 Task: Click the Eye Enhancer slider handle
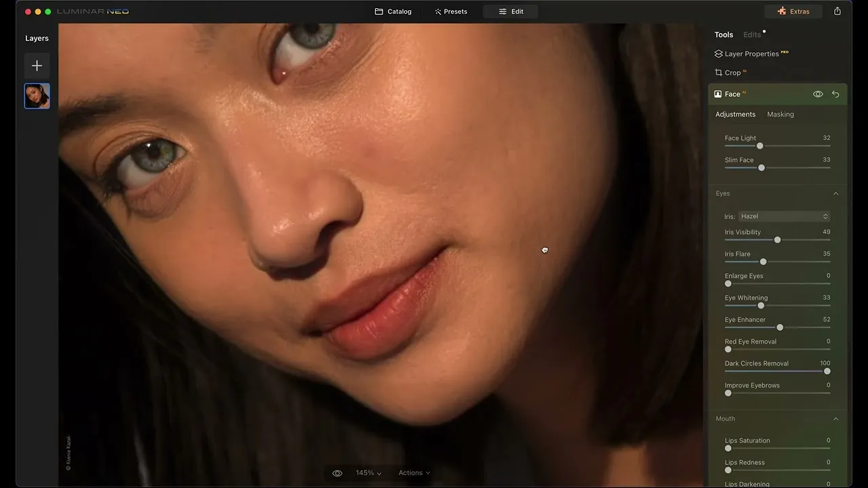coord(780,327)
